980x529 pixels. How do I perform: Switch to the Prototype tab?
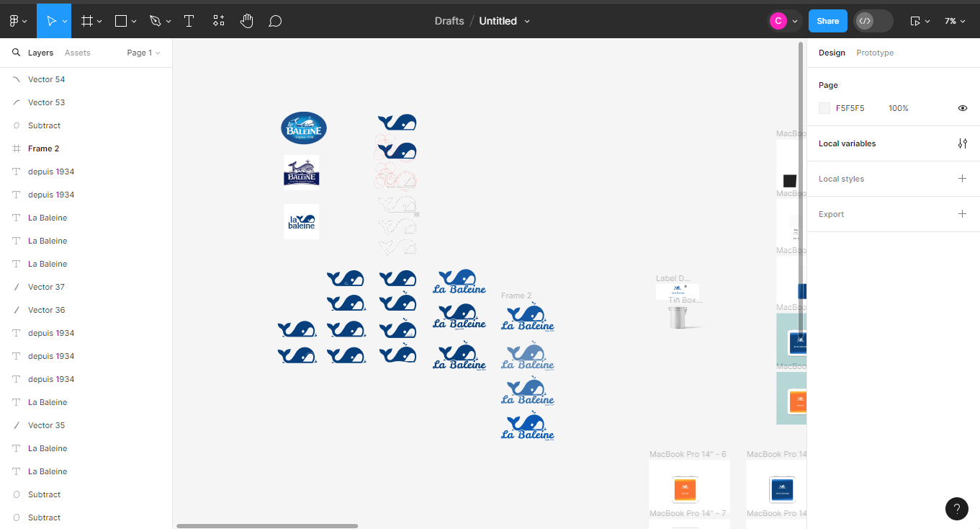click(875, 53)
